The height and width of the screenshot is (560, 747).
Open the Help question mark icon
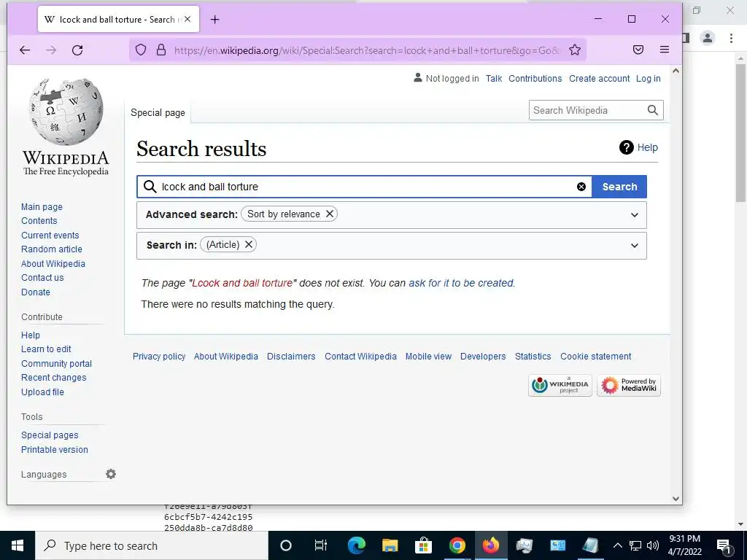[626, 147]
